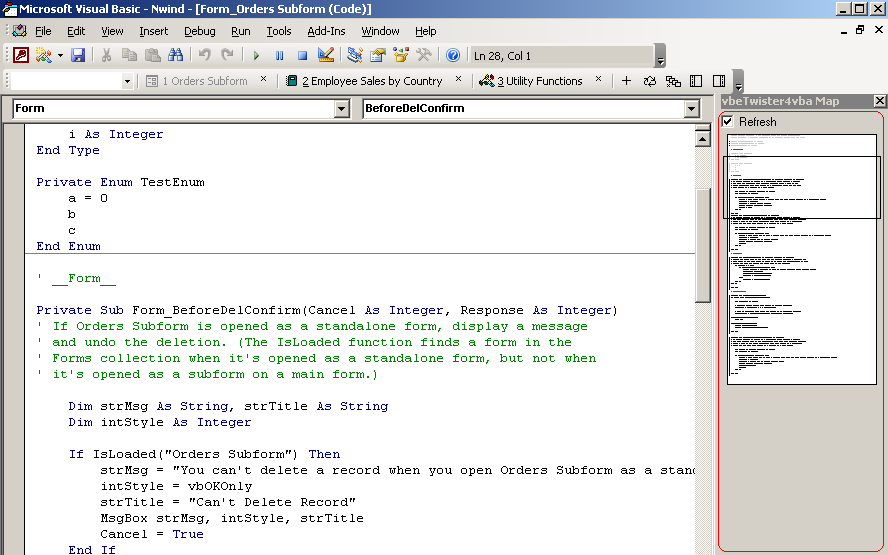Click the code window scroll up arrow
Screen dimensions: 888x555
pos(703,139)
